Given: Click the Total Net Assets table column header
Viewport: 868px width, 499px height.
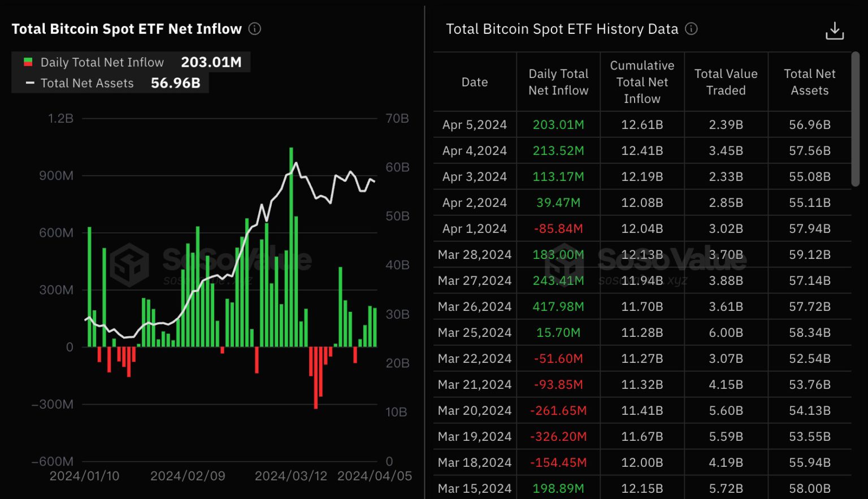Looking at the screenshot, I should [809, 82].
